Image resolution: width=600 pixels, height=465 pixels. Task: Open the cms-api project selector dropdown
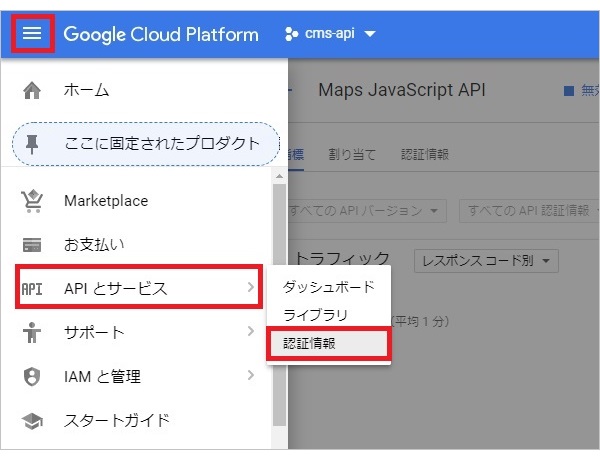(x=330, y=34)
